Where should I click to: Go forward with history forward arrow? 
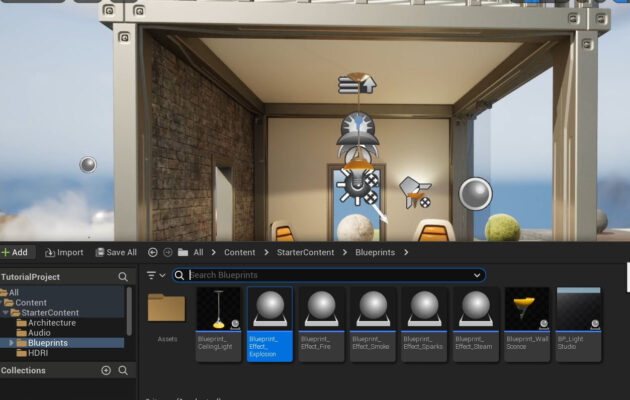[167, 253]
